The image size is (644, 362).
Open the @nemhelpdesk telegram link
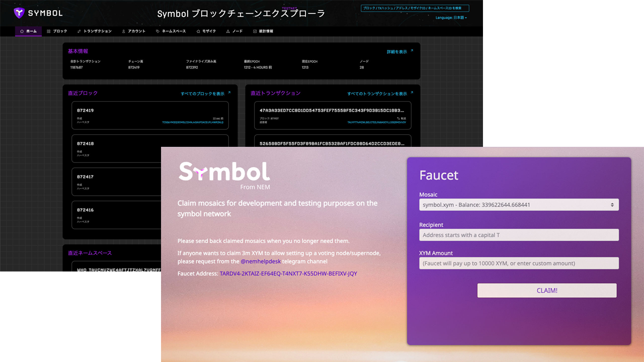click(x=261, y=261)
